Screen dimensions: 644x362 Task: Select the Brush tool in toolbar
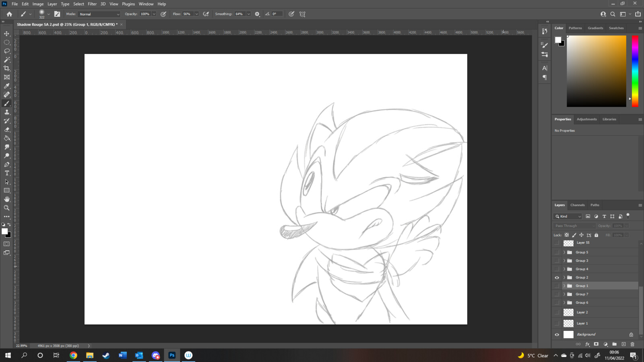click(7, 103)
